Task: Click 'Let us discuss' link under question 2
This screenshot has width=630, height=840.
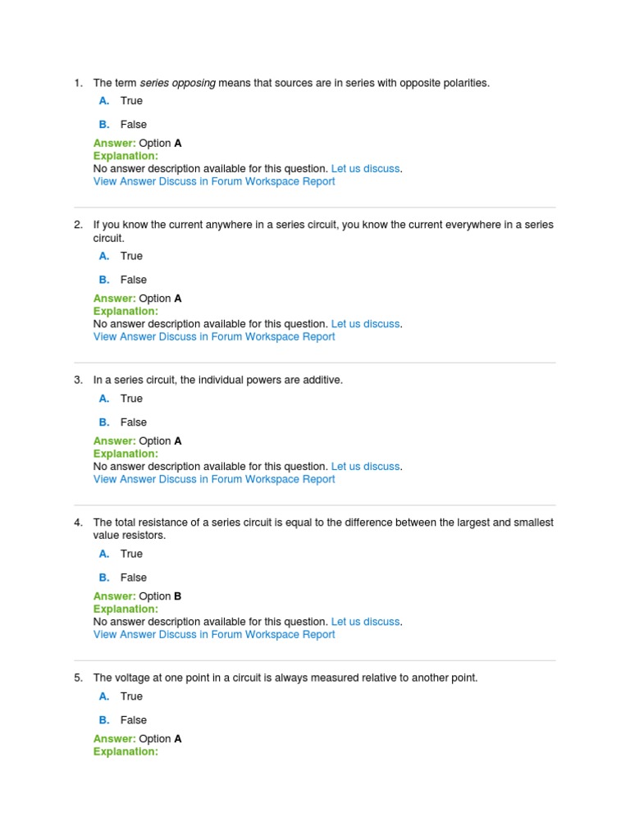Action: pyautogui.click(x=365, y=324)
